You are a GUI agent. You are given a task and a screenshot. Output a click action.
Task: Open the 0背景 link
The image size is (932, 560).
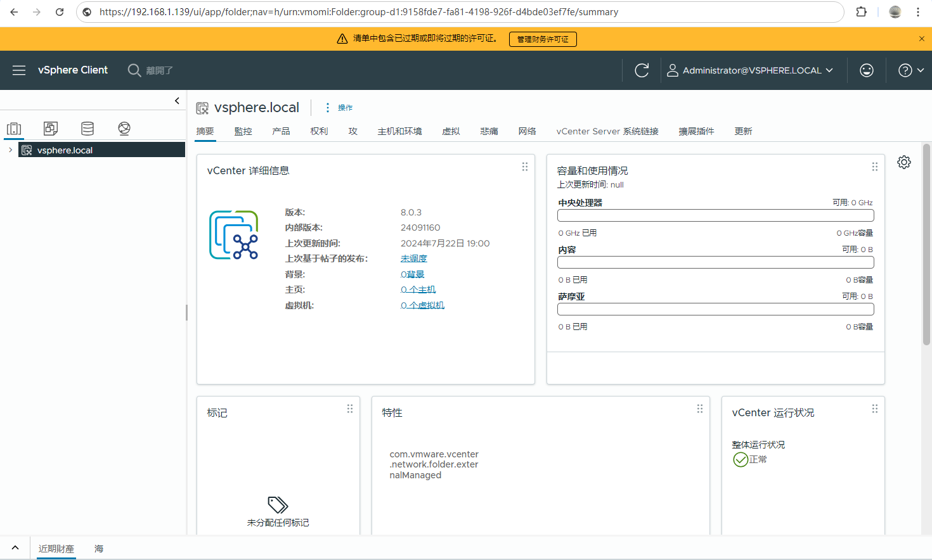tap(413, 274)
